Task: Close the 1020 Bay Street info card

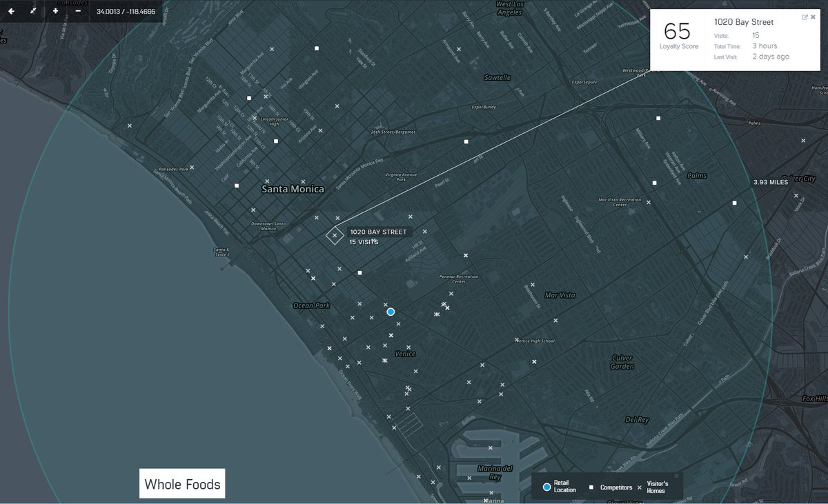Action: point(813,17)
